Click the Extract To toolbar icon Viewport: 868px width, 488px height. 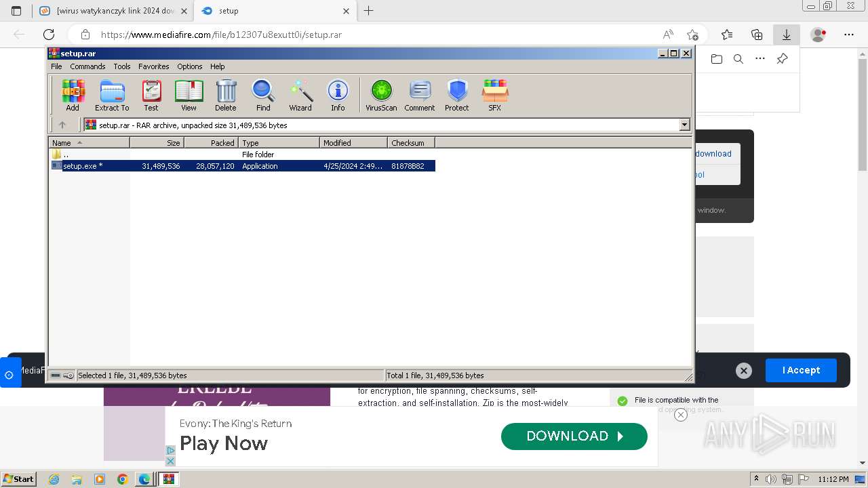coord(112,95)
